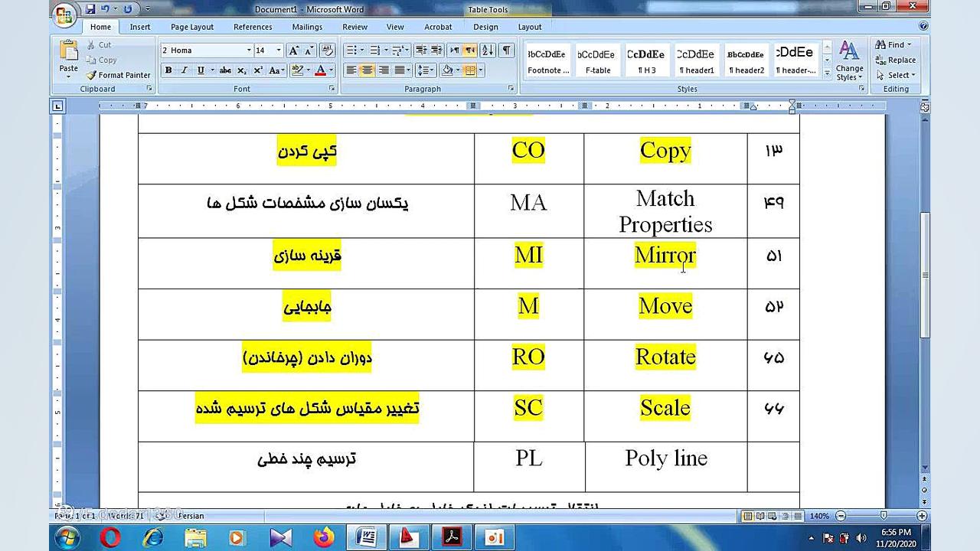Undo the last action

point(105,9)
